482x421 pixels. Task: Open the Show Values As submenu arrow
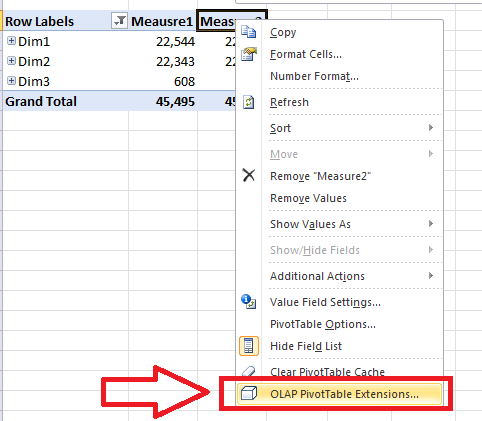pyautogui.click(x=431, y=224)
